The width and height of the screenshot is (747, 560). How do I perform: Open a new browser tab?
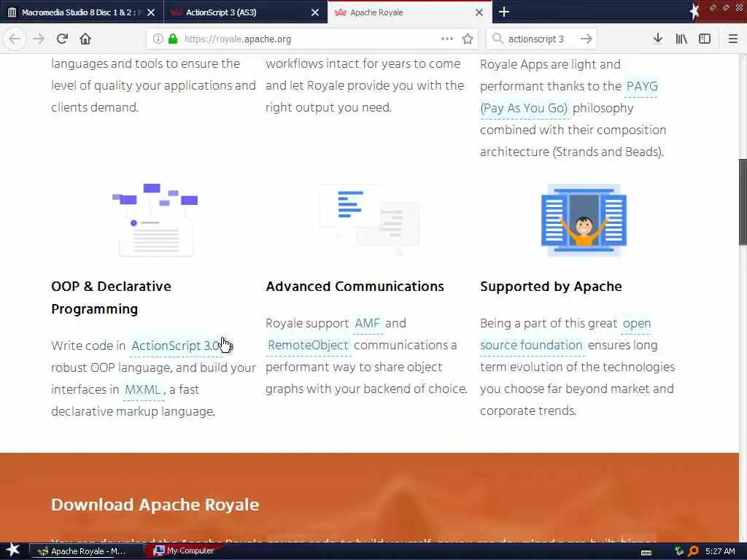point(504,12)
